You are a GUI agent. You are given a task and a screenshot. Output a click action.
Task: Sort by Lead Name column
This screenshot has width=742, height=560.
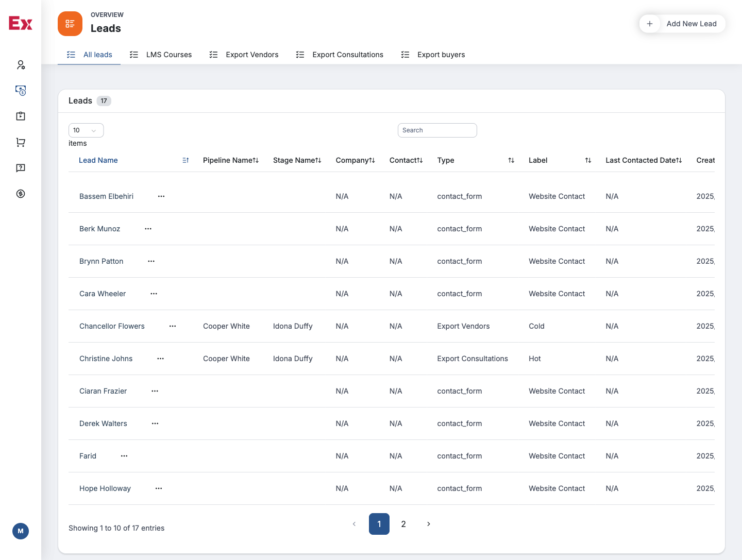click(x=185, y=160)
